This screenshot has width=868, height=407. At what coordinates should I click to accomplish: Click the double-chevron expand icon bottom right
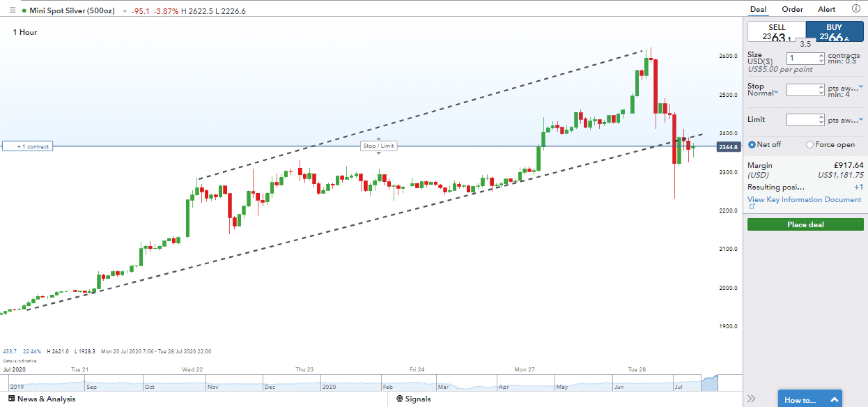click(752, 399)
